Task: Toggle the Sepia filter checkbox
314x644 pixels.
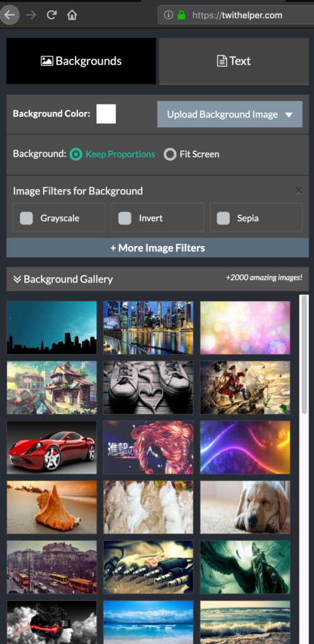Action: [x=223, y=218]
